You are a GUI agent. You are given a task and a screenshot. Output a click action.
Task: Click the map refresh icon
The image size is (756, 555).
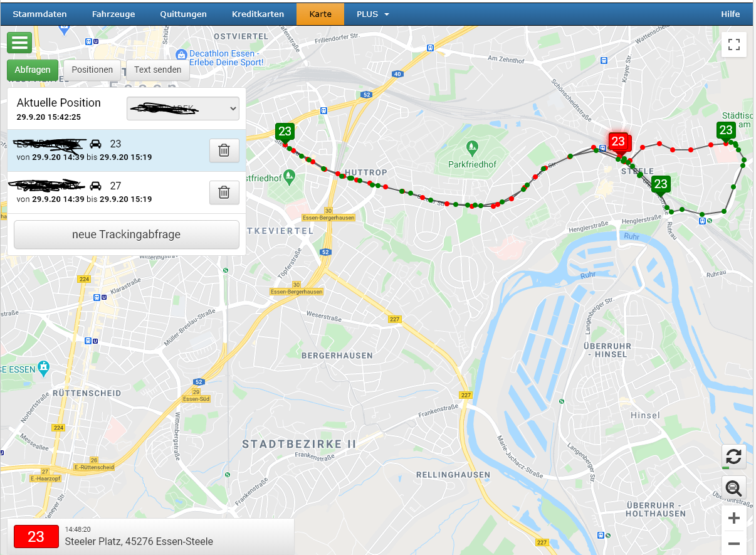(x=734, y=457)
